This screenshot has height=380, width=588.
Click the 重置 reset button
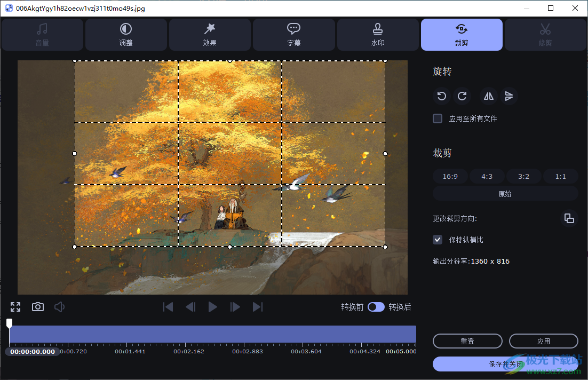467,341
